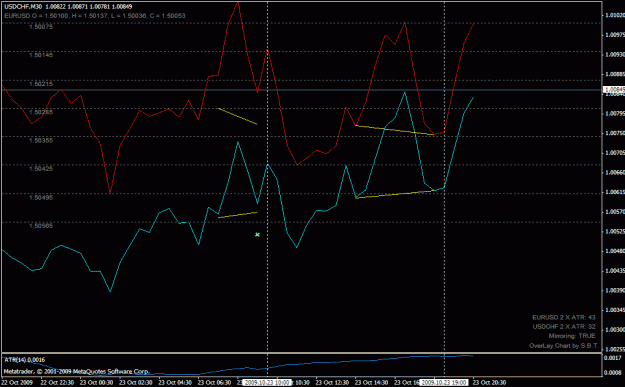This screenshot has width=625, height=387.
Task: Select the EURUSD O/H/L/C overlay info line
Action: (x=95, y=16)
